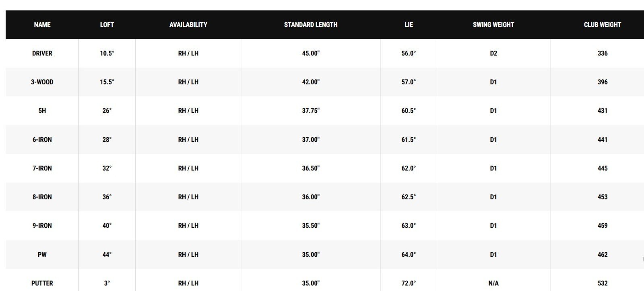Select the RH / LH cell for 8-IRON
The image size is (644, 291).
point(188,197)
